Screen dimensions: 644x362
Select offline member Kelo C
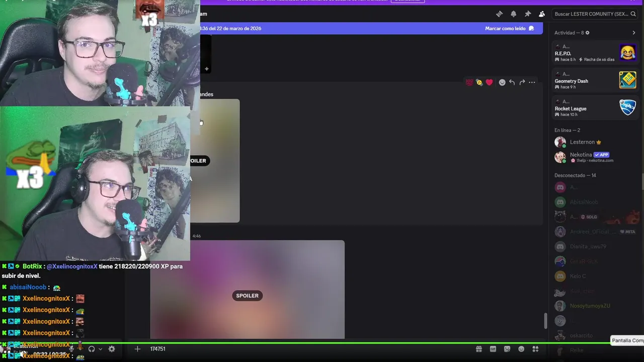[595, 276]
